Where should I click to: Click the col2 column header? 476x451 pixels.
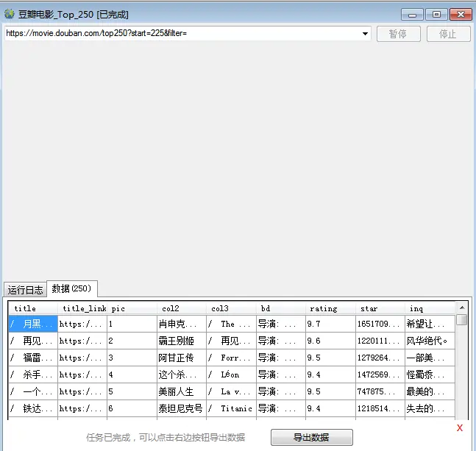(182, 308)
